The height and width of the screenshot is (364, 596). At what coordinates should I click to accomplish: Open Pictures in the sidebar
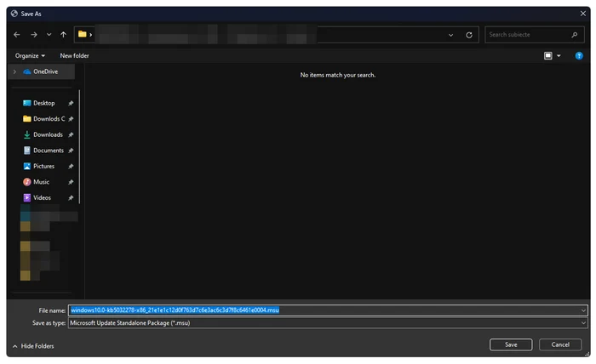point(43,166)
